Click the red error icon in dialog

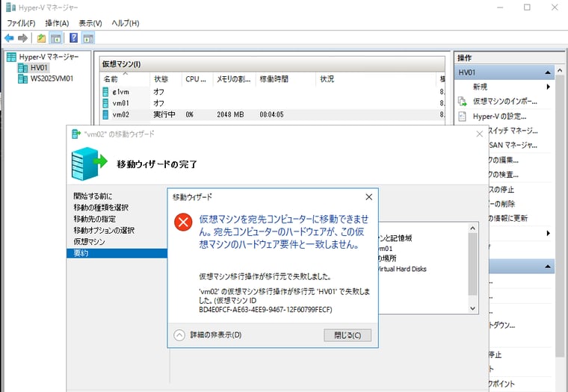(x=183, y=222)
